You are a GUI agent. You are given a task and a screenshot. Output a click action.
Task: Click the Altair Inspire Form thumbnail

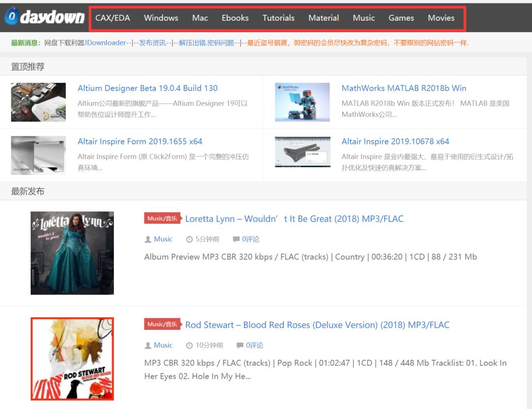click(x=38, y=155)
